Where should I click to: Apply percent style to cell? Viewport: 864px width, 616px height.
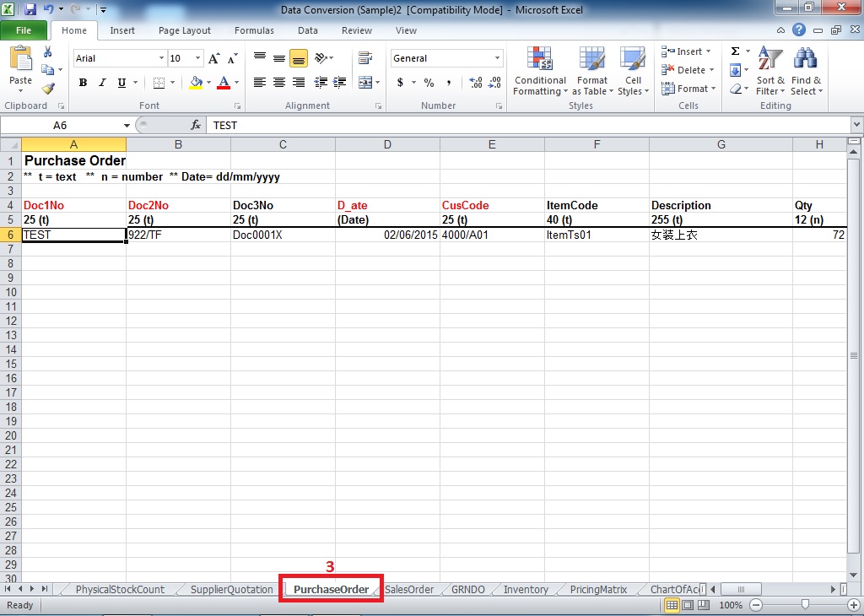[429, 83]
